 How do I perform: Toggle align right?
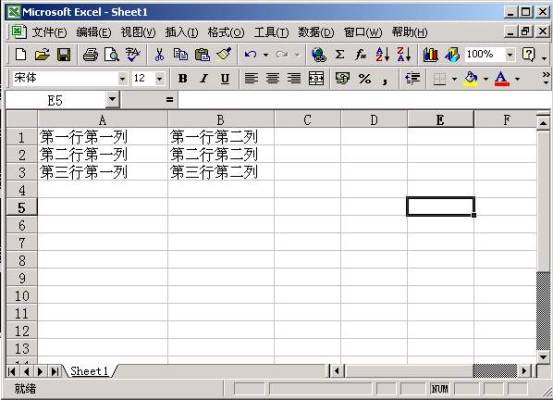coord(294,78)
